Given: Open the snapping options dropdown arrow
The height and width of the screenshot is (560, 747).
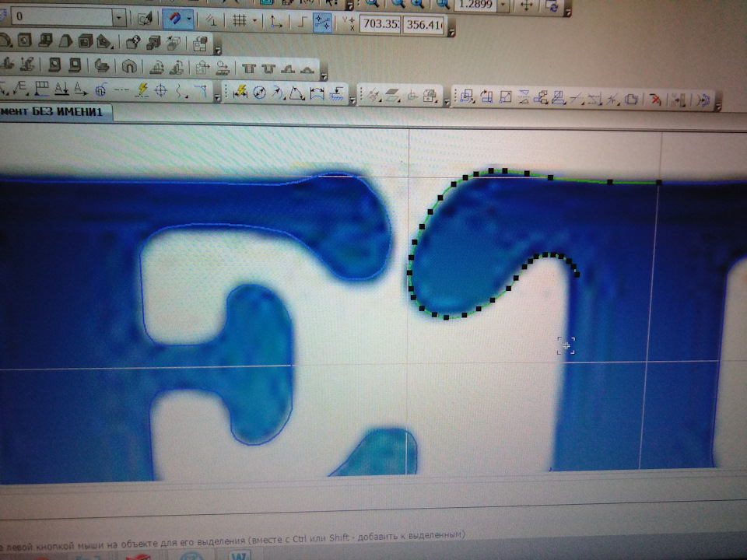Looking at the screenshot, I should click(188, 19).
